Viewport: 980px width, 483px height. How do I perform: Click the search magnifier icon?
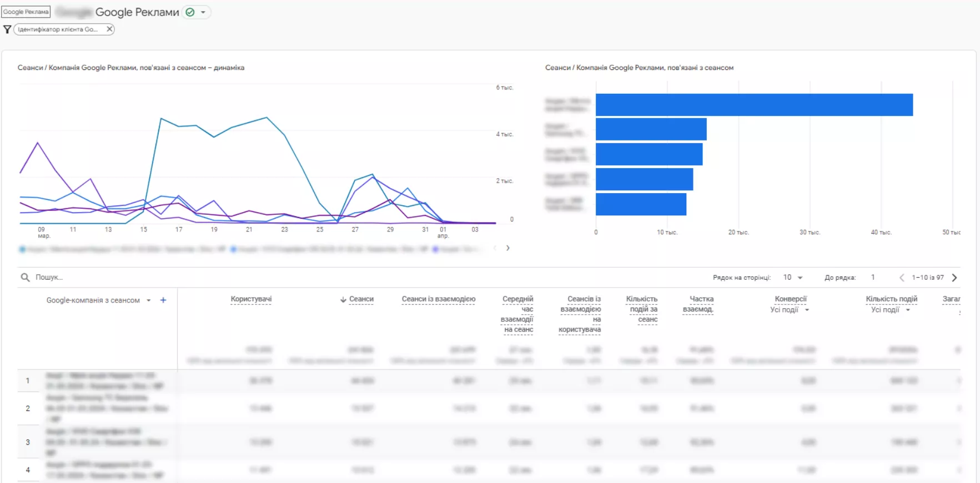25,277
